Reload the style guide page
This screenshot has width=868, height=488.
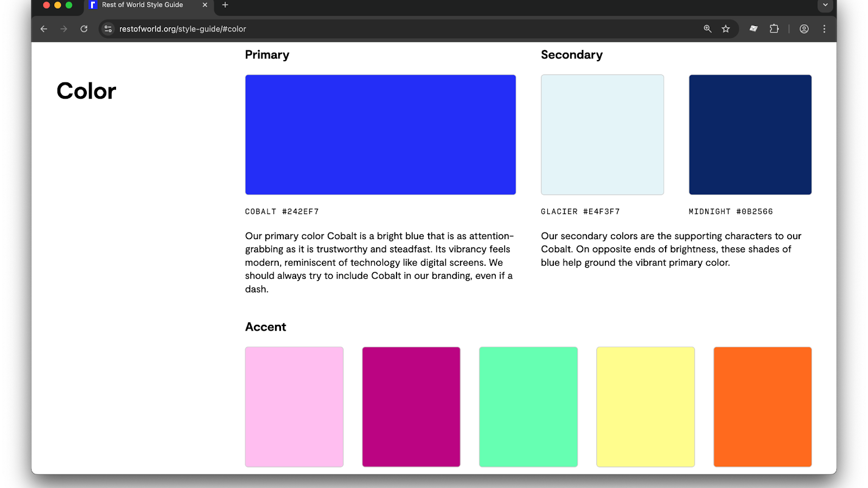[84, 29]
